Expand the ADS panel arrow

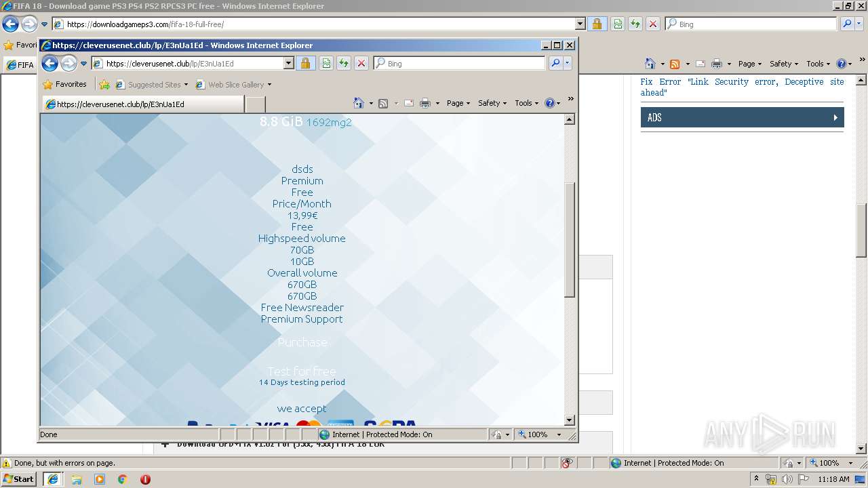point(835,117)
